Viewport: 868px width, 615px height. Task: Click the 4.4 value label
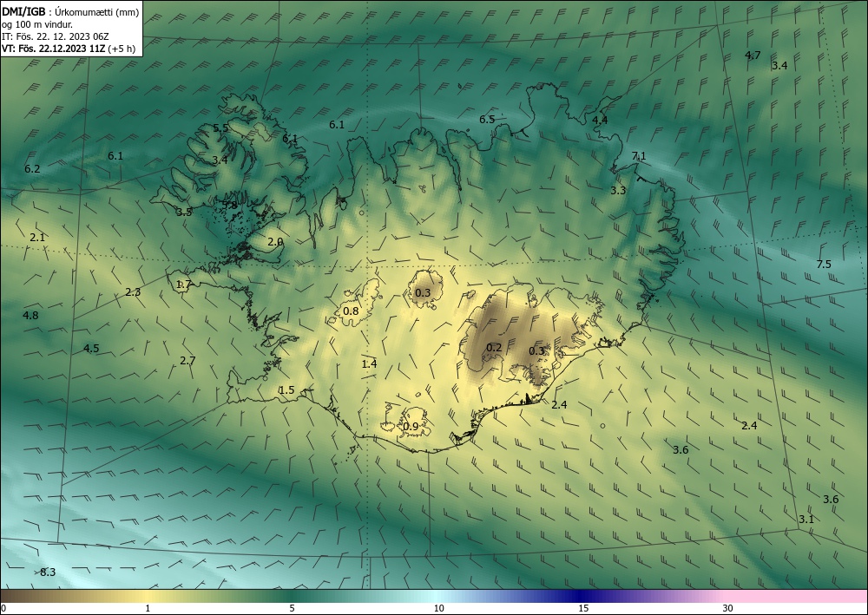coord(600,120)
